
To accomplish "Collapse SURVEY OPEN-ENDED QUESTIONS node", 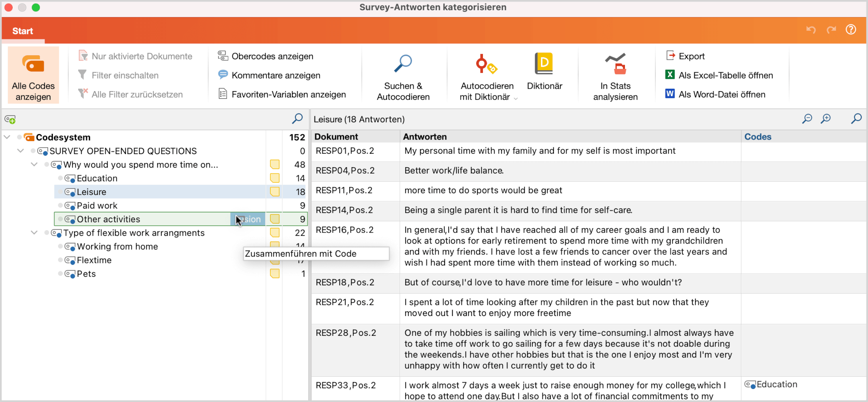I will point(21,151).
